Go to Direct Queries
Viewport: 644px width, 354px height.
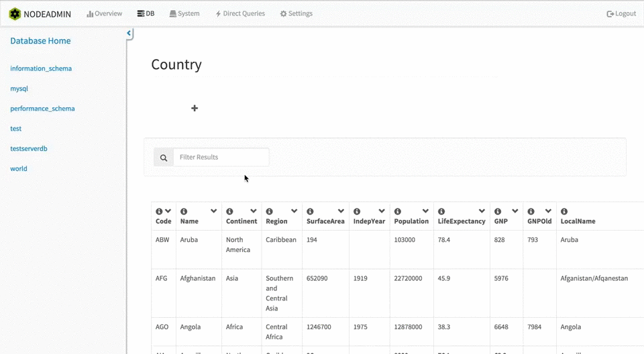(240, 13)
